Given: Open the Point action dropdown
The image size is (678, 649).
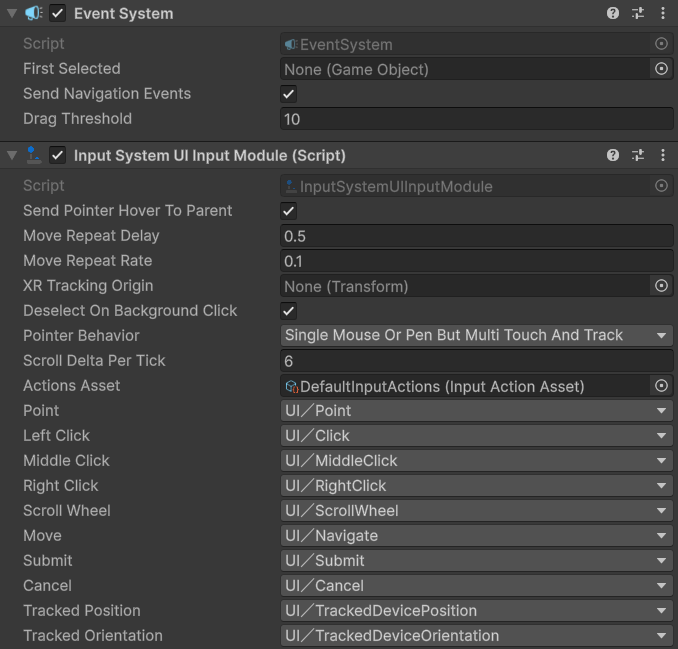Looking at the screenshot, I should click(477, 411).
